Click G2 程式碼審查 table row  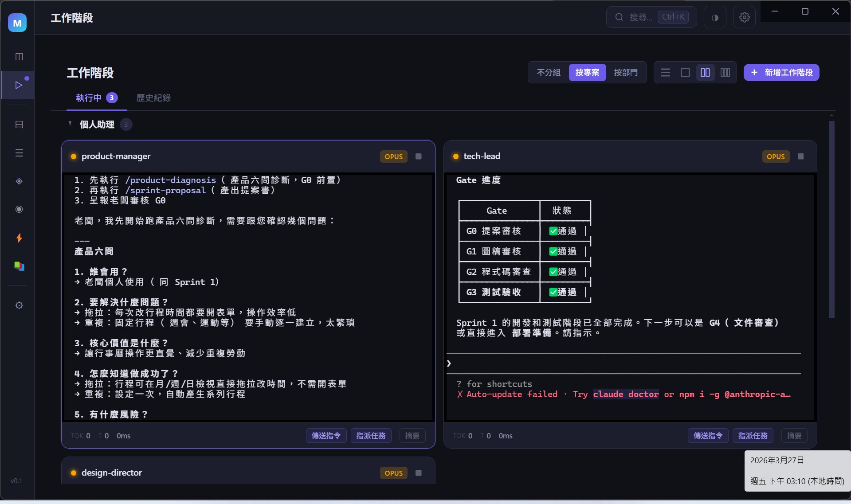525,272
